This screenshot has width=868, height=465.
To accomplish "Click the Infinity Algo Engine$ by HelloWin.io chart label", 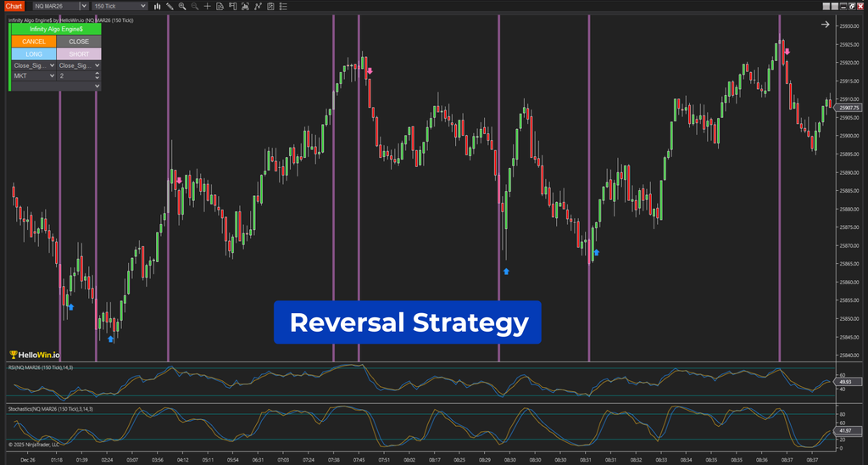I will coord(71,20).
